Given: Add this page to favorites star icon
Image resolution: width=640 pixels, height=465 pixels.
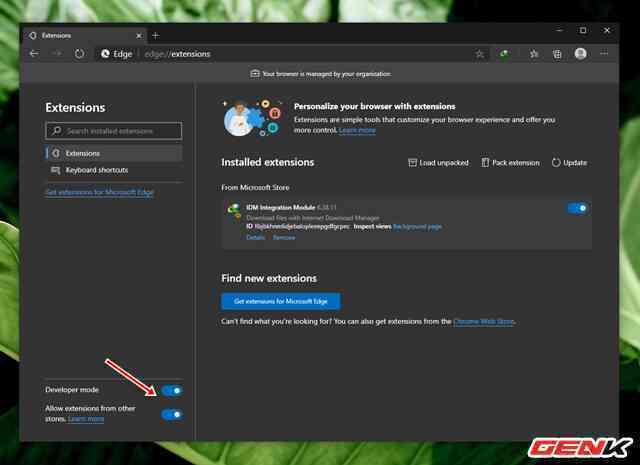Looking at the screenshot, I should coord(480,54).
